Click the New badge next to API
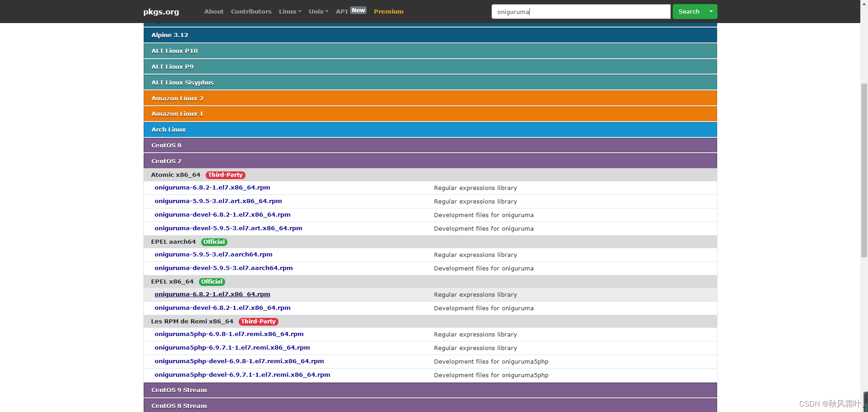This screenshot has height=412, width=868. [x=359, y=10]
